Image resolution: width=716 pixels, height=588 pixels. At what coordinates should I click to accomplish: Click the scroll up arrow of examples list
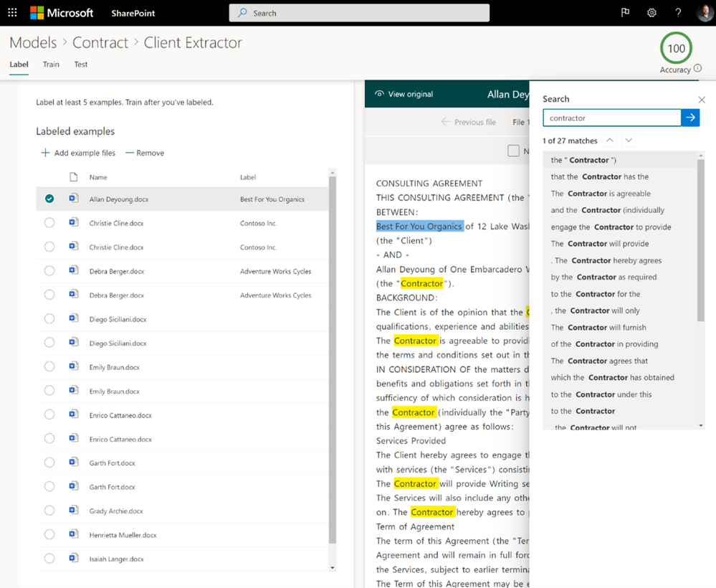(x=333, y=172)
